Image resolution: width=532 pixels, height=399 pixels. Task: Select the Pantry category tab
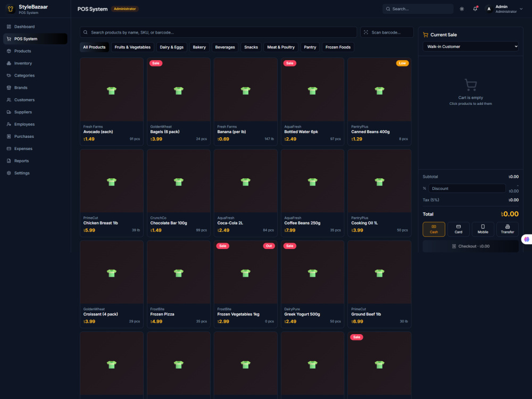(310, 47)
